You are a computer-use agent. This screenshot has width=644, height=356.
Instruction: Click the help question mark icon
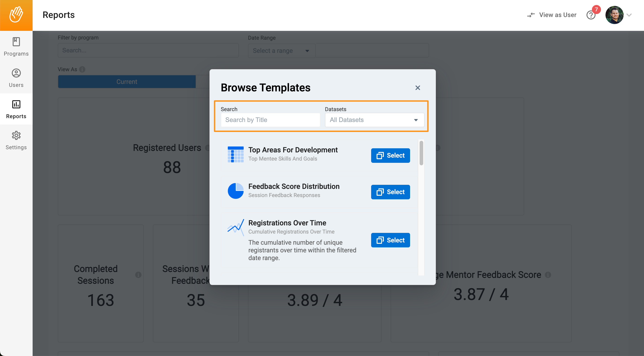pos(591,15)
